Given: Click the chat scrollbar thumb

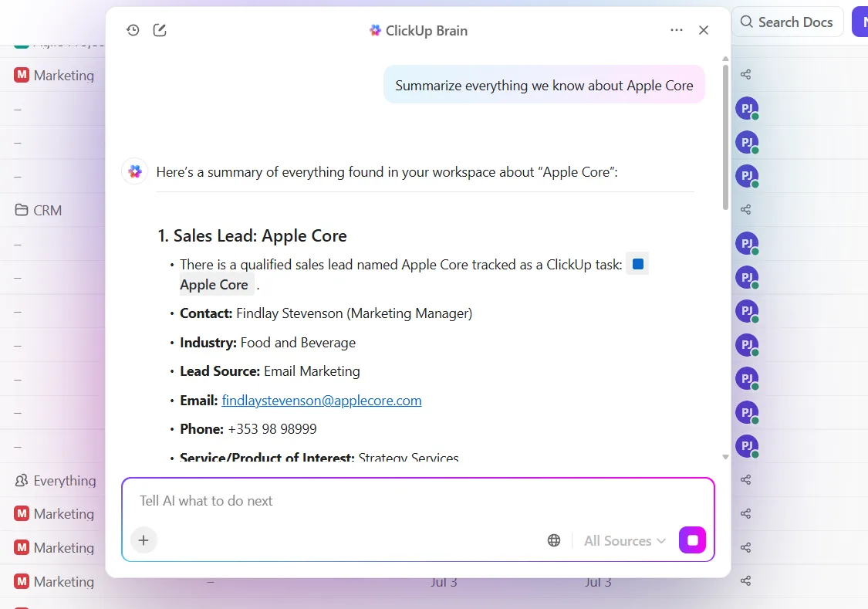Looking at the screenshot, I should [x=726, y=137].
